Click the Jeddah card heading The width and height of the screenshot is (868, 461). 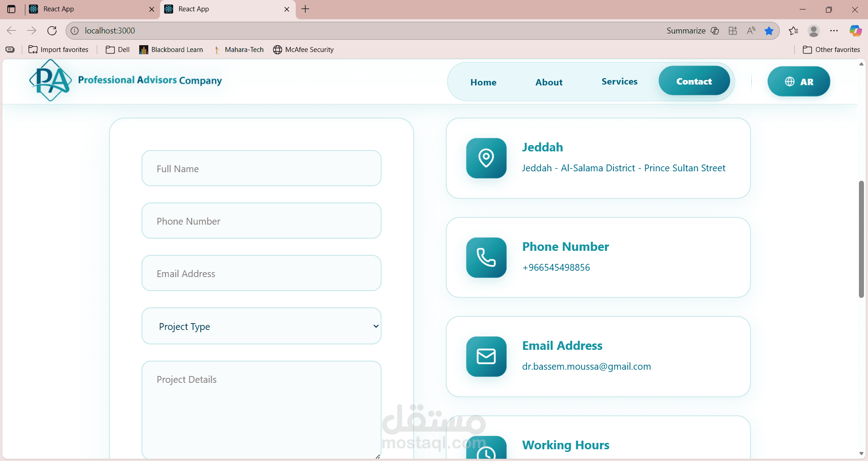click(542, 147)
